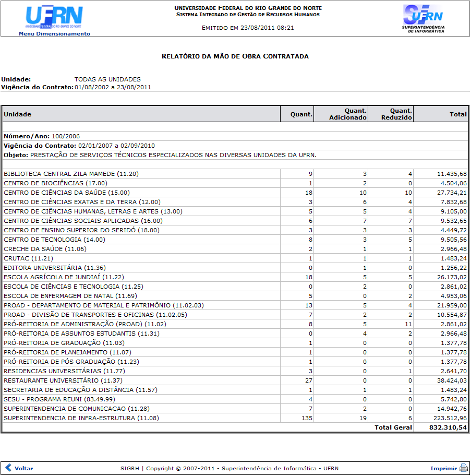Select CENTRO DE CIÊNCIAS SOCIAIS APLICADAS row
The width and height of the screenshot is (471, 476).
(235, 221)
